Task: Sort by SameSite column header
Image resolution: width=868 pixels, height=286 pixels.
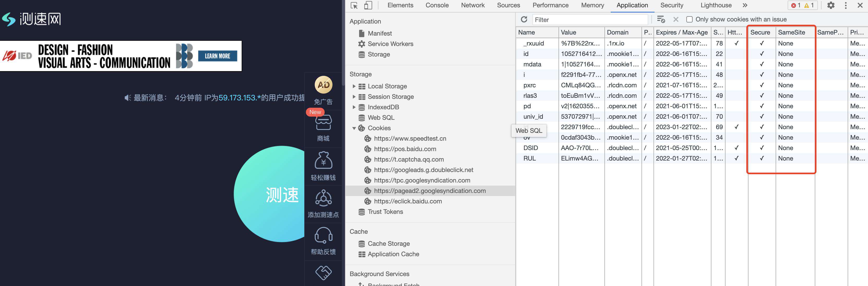Action: click(x=795, y=32)
